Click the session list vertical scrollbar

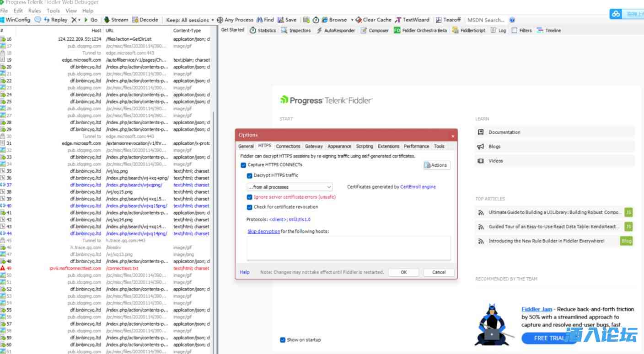click(x=214, y=183)
